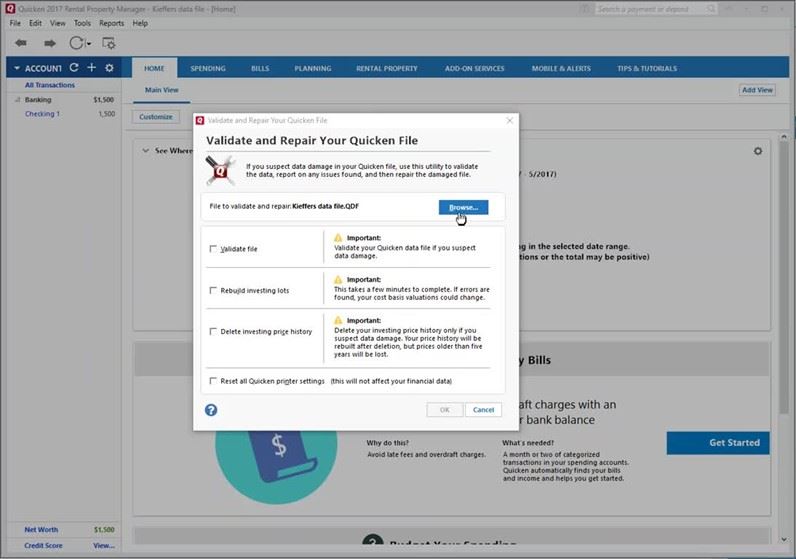Click the back arrow in the toolbar
This screenshot has width=796, height=559.
[21, 43]
